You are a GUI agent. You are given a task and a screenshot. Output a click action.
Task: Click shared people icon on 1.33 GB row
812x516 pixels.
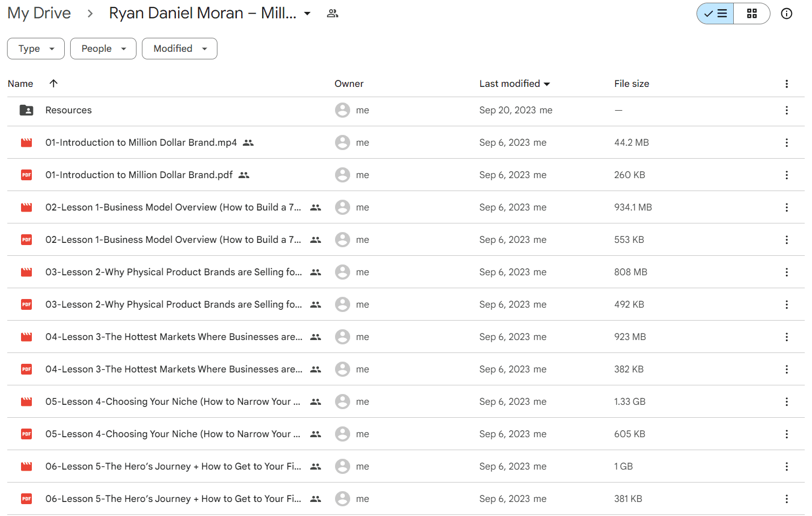click(x=316, y=402)
